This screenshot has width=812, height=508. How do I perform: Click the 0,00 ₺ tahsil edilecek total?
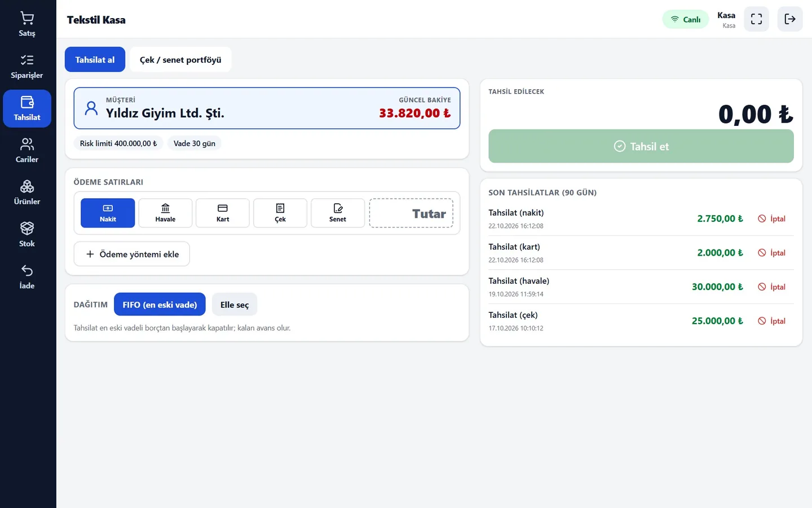tap(756, 114)
